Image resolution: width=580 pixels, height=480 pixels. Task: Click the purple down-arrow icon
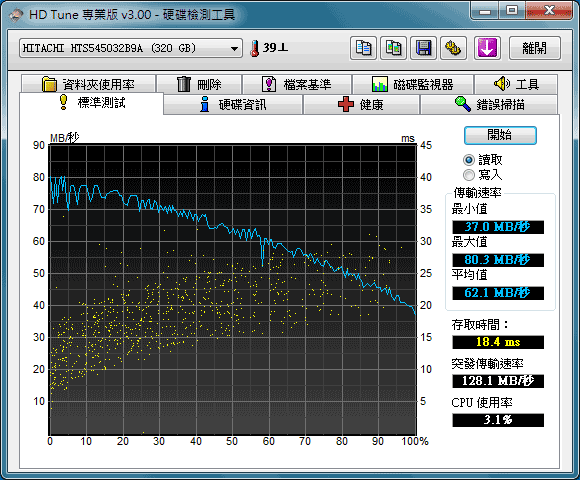click(488, 48)
